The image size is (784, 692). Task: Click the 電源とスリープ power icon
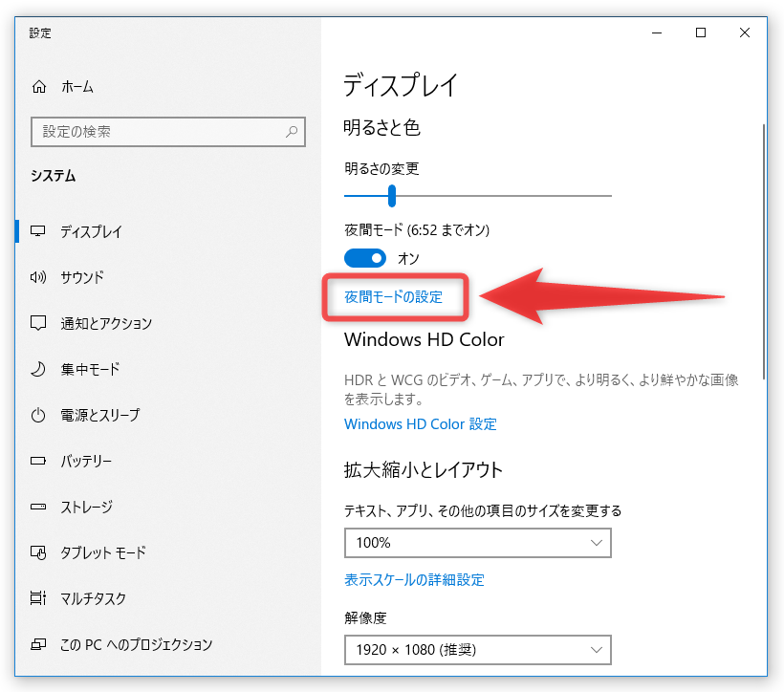pos(38,415)
